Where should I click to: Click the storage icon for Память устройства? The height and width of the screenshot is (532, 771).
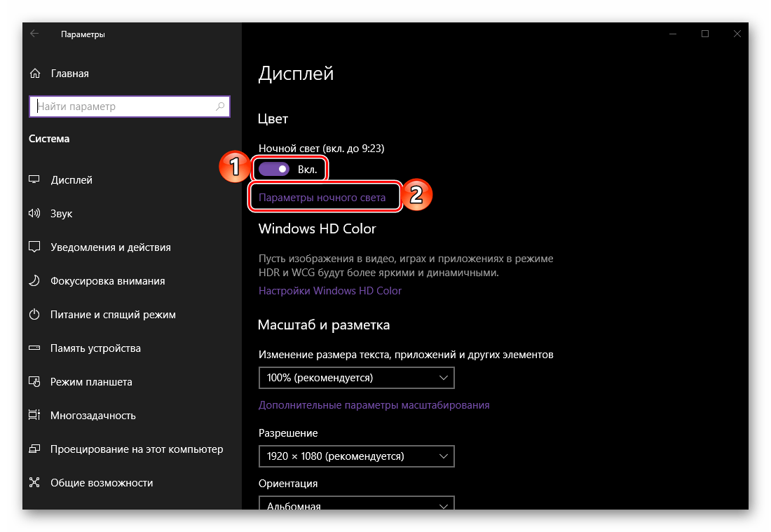pos(34,348)
